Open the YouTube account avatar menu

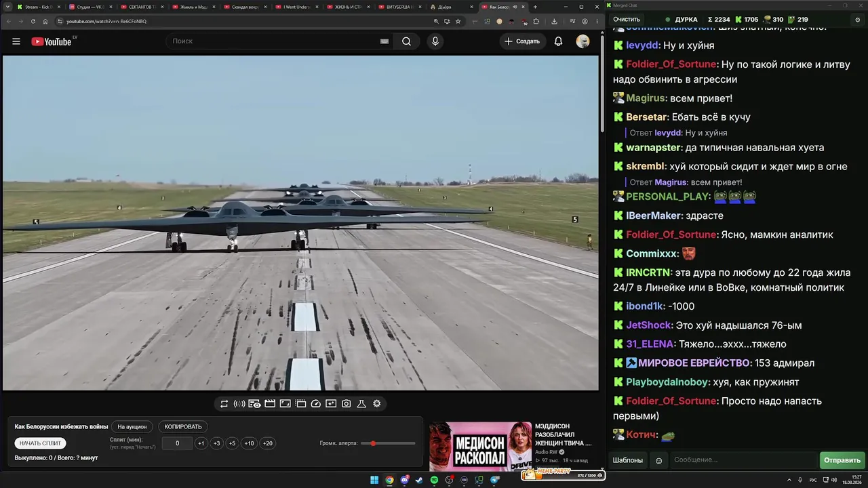(583, 41)
